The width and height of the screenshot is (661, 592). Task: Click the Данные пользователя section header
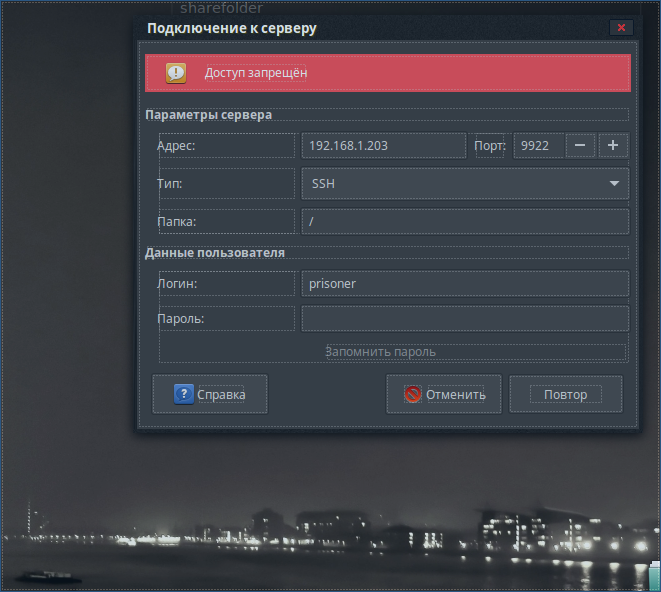(215, 253)
